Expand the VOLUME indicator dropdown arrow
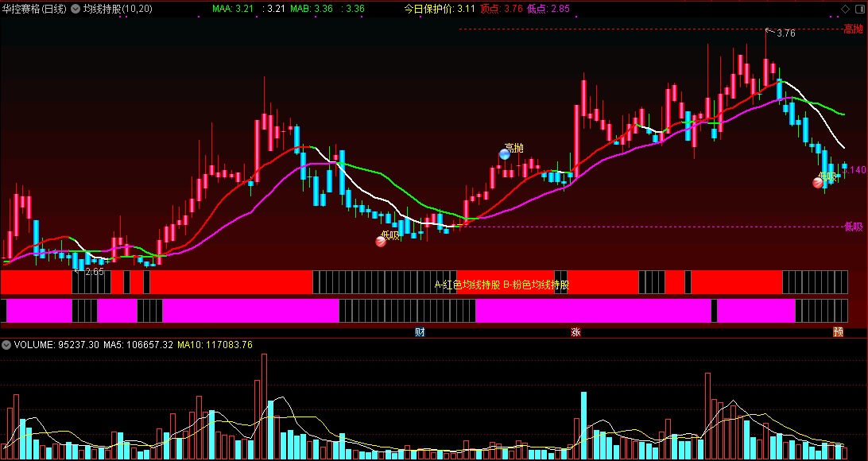 (x=6, y=345)
